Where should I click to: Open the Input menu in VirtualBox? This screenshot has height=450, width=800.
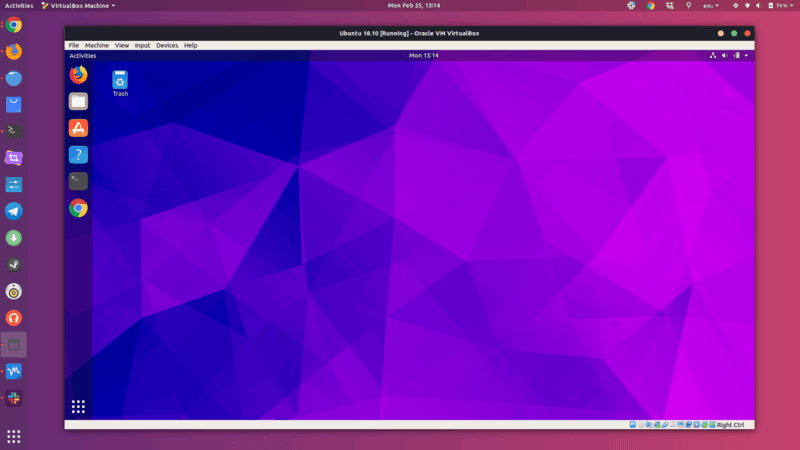[143, 45]
